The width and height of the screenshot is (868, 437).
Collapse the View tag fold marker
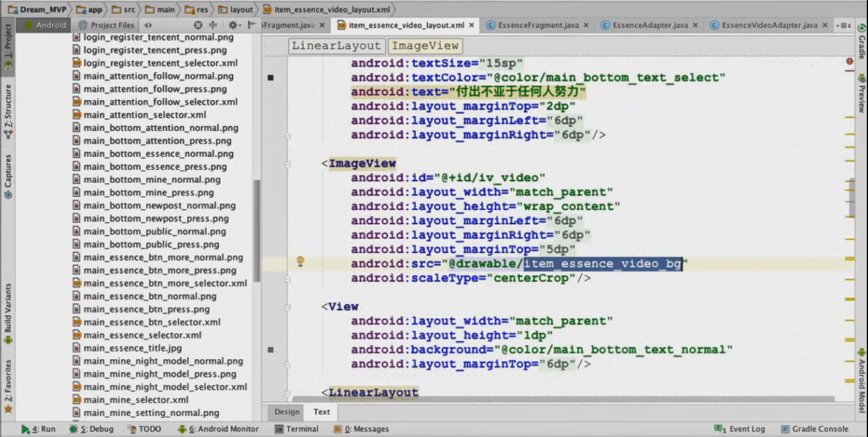pyautogui.click(x=287, y=307)
